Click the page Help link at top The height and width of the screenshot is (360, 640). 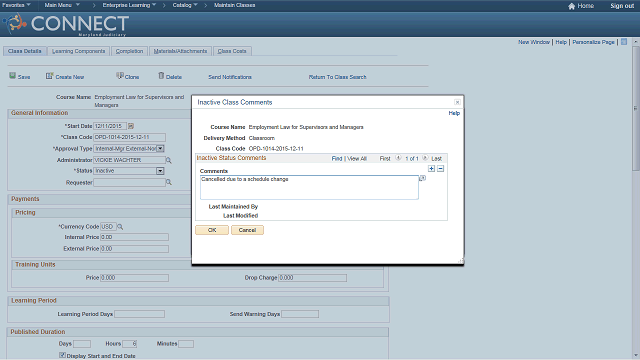pos(561,42)
